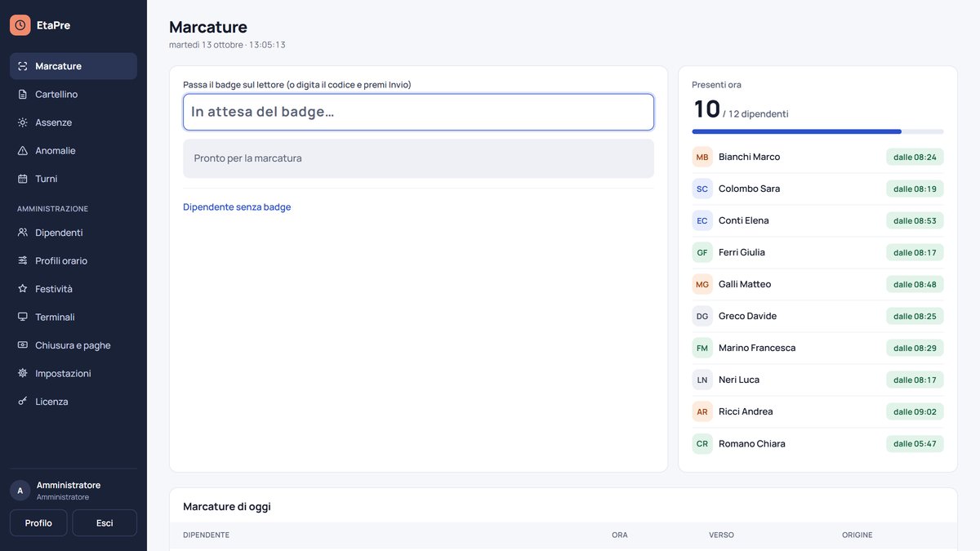Click the Dipendenti people icon
This screenshot has height=551, width=980.
click(x=23, y=233)
